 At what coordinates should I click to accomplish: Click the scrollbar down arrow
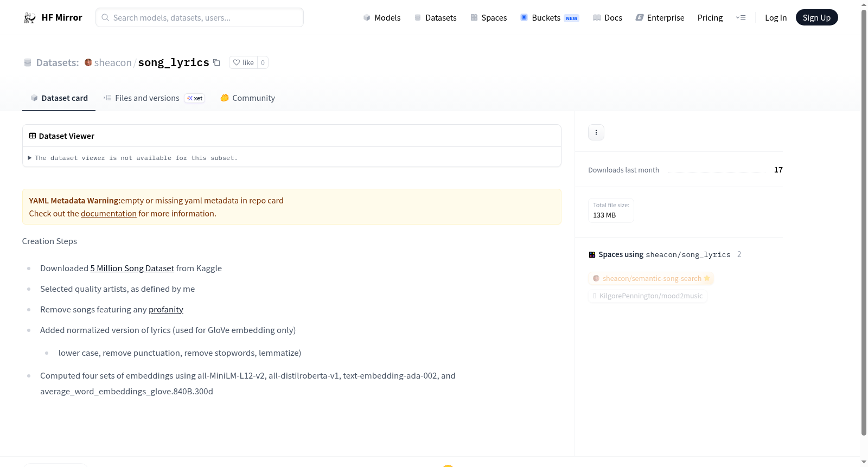(864, 462)
